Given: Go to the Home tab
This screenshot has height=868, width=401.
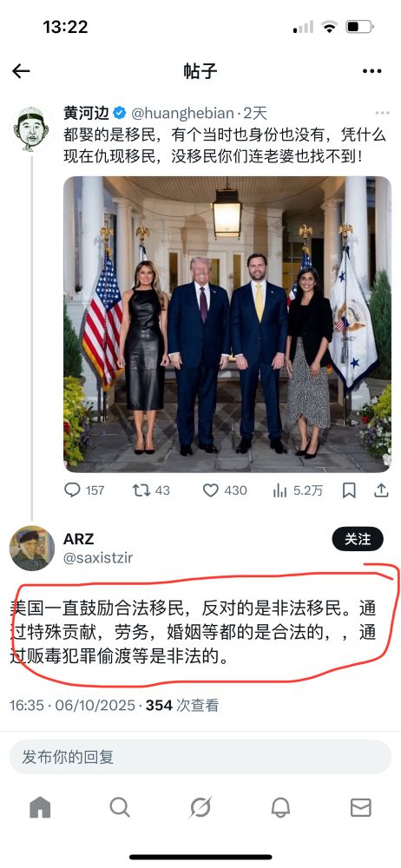Looking at the screenshot, I should (x=40, y=807).
